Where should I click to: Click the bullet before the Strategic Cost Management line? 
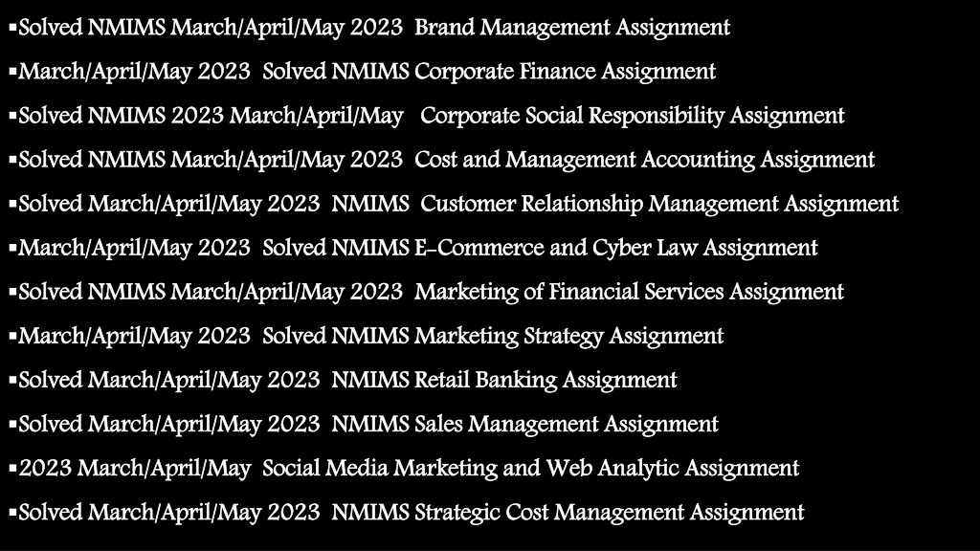click(x=12, y=513)
